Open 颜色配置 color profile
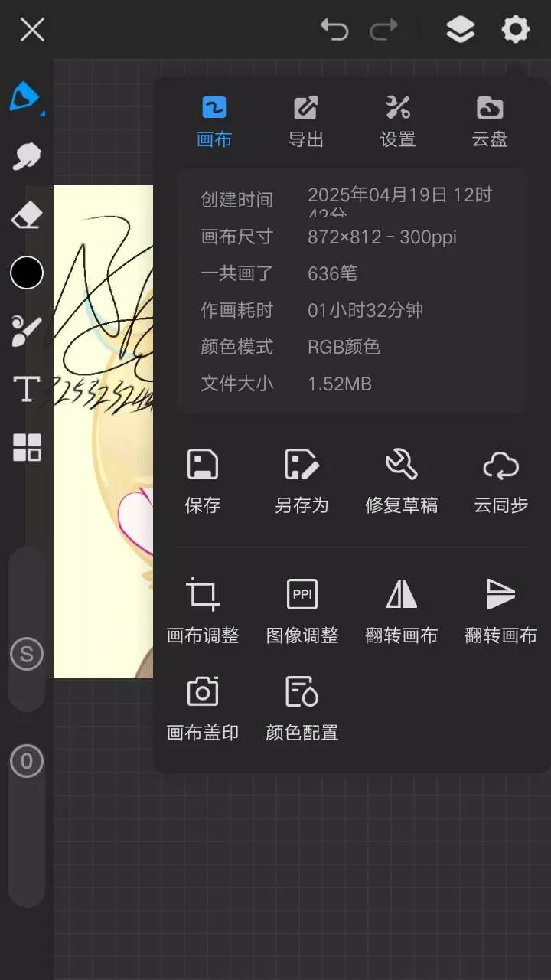 [x=302, y=709]
